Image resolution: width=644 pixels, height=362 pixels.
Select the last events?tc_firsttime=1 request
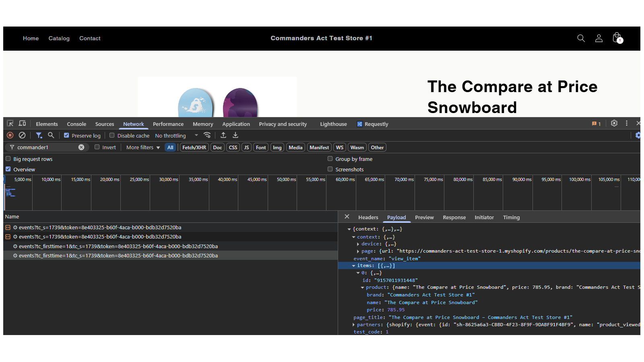click(170, 255)
